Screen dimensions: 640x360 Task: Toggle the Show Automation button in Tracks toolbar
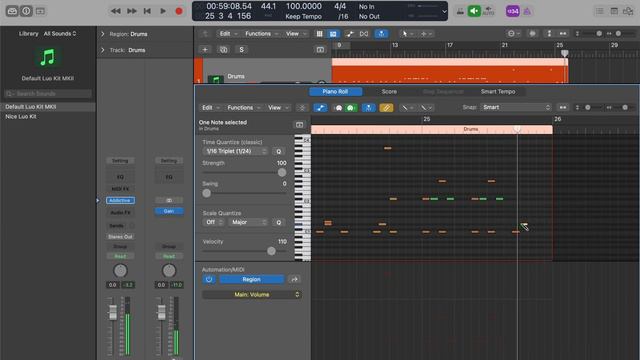click(349, 33)
